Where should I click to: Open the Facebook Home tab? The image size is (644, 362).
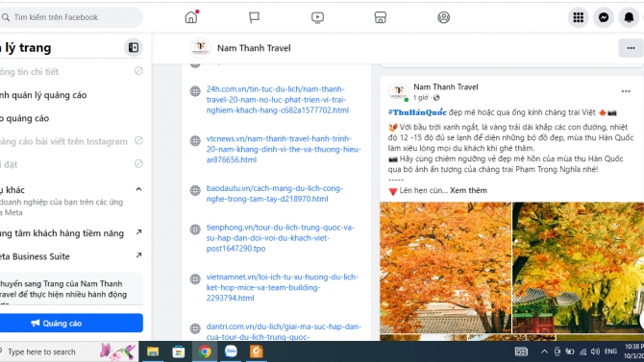click(191, 17)
